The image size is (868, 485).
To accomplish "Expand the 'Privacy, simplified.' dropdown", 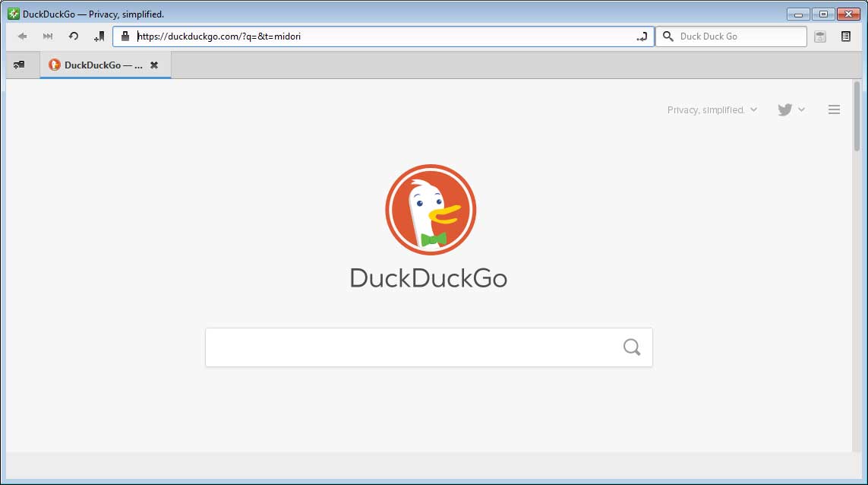I will click(x=712, y=109).
